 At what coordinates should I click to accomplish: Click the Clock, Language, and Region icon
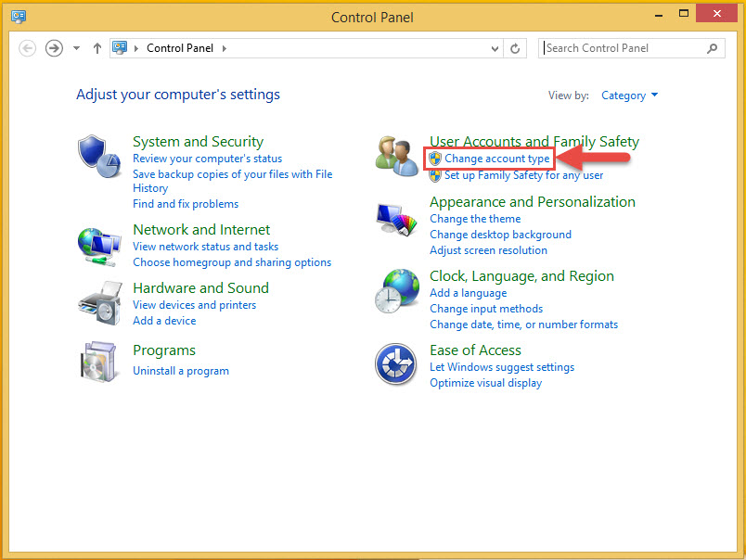396,292
